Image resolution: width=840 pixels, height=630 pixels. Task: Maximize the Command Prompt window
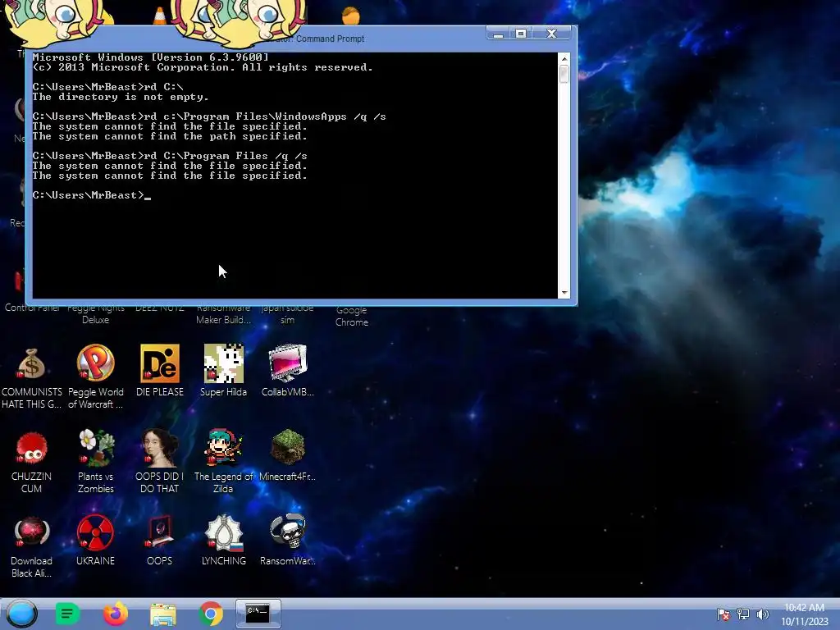coord(521,34)
